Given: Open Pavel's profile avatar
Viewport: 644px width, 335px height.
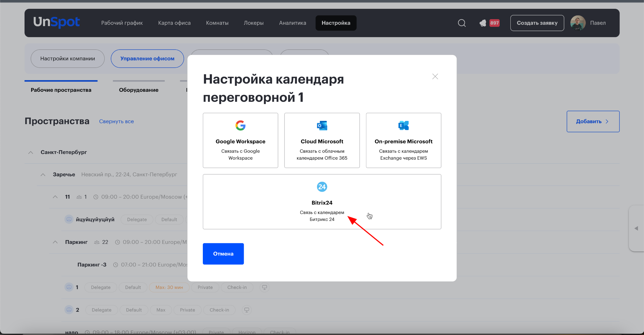Looking at the screenshot, I should click(578, 23).
